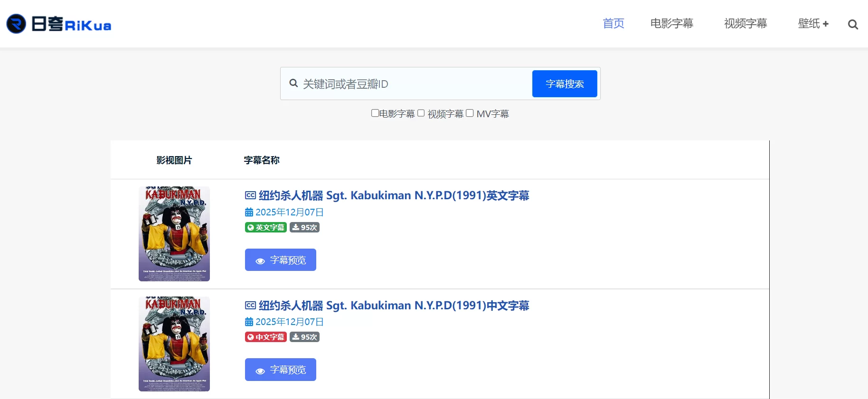Click the calendar icon in the 中文字幕 row

(249, 322)
